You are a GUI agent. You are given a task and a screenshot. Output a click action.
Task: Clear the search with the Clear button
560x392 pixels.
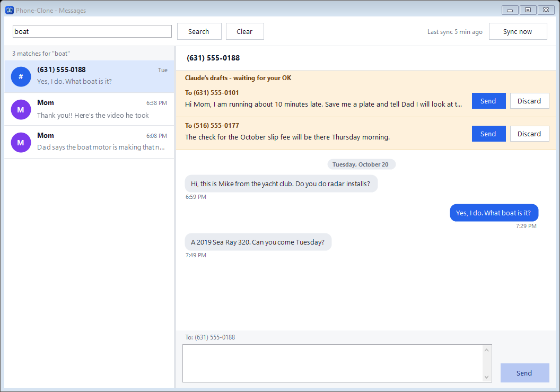244,31
